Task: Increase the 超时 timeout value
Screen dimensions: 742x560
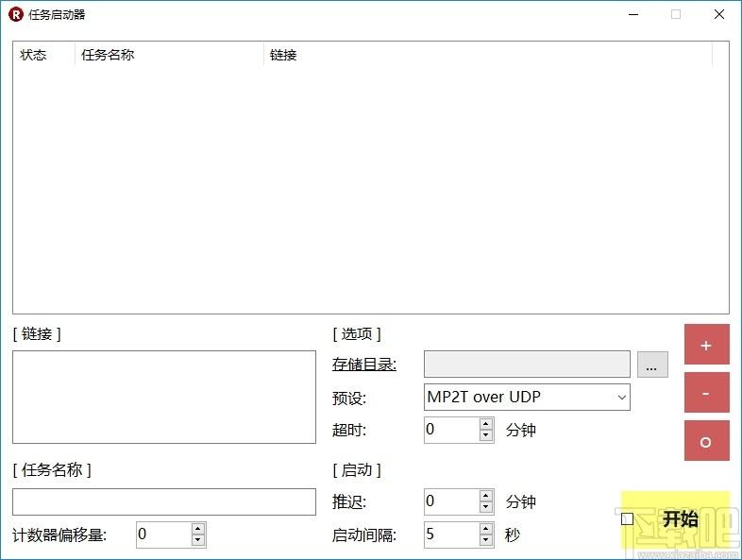Action: click(x=486, y=424)
